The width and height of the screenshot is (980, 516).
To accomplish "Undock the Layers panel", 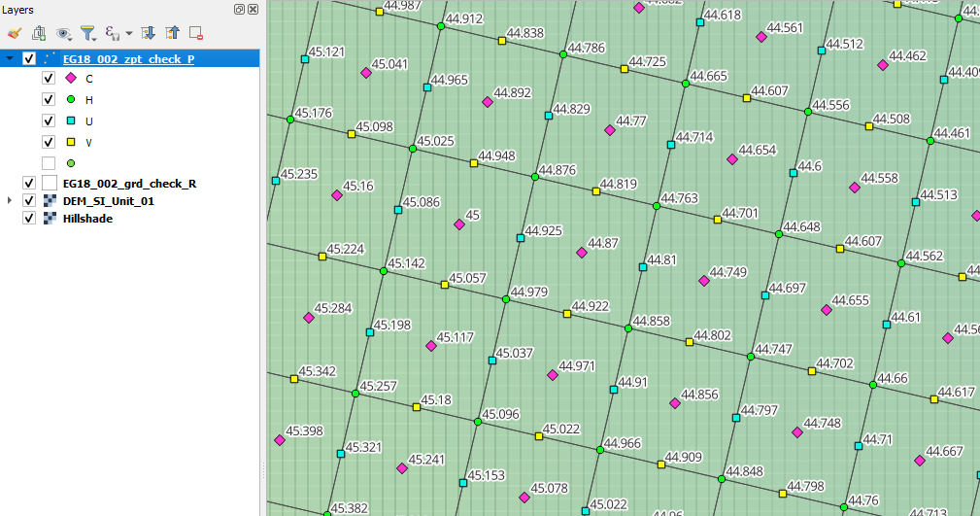I will click(240, 9).
